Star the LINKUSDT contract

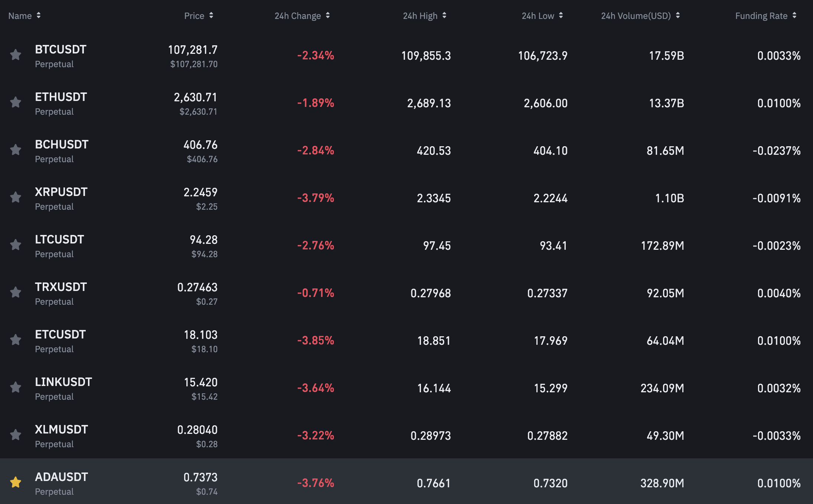click(16, 387)
